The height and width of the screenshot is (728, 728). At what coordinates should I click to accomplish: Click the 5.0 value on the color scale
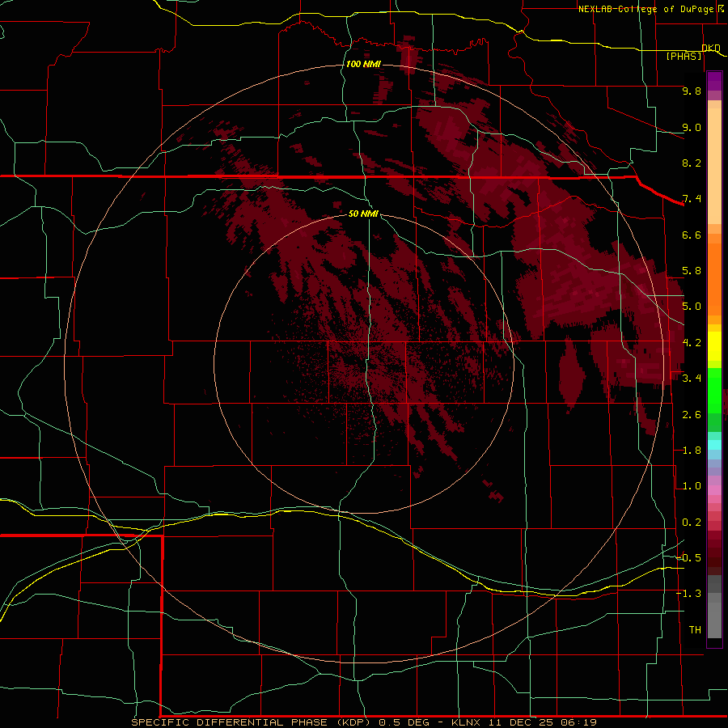692,307
